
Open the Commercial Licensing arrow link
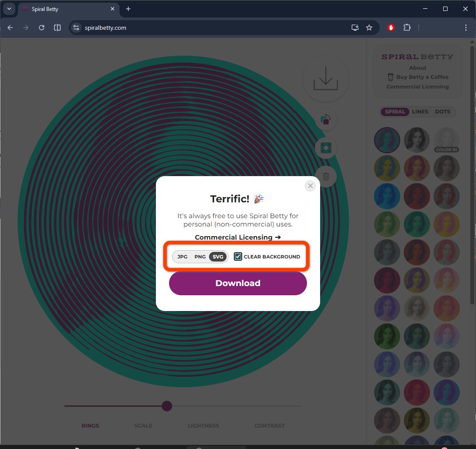[x=238, y=237]
